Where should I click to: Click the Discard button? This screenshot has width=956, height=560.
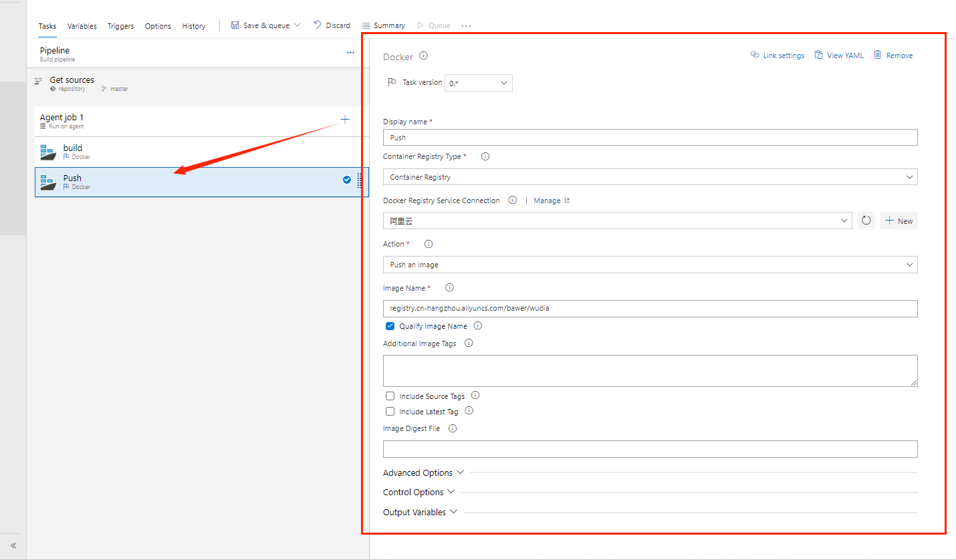tap(332, 25)
